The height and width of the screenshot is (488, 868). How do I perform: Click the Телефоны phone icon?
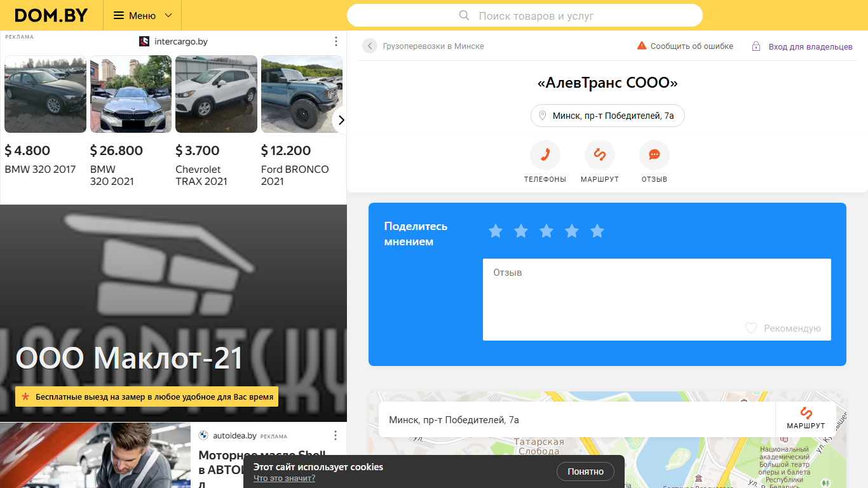click(545, 154)
